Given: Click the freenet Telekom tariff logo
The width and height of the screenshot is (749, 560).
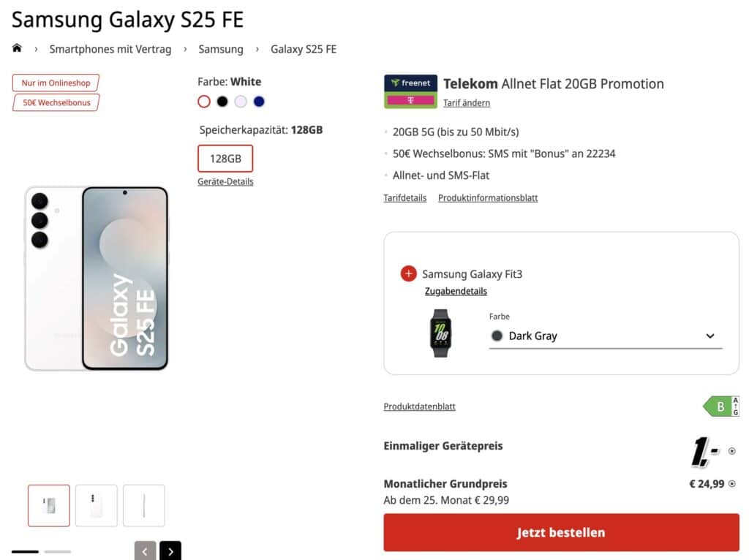Looking at the screenshot, I should pyautogui.click(x=410, y=91).
